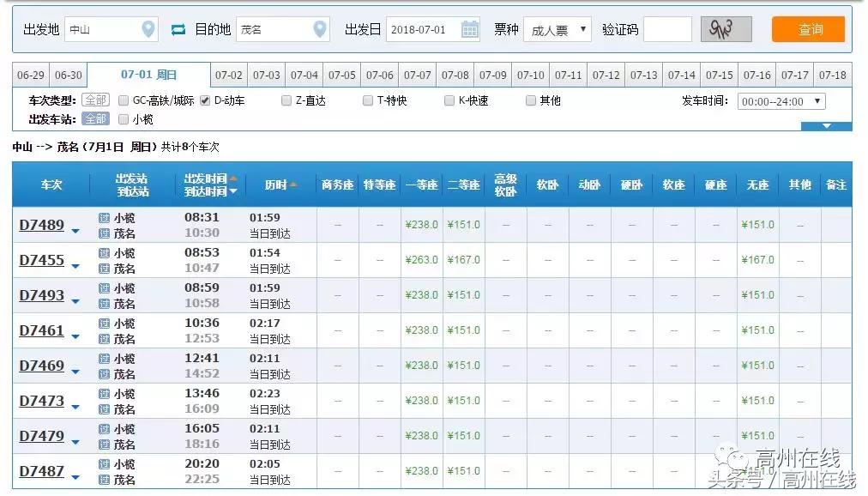Switch to the 07-18 date tab

click(833, 75)
